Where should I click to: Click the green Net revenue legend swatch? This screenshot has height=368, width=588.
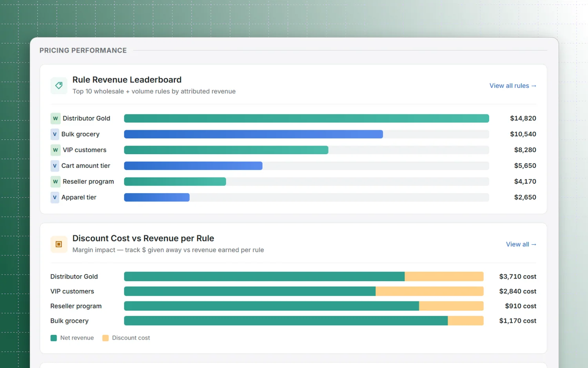54,338
